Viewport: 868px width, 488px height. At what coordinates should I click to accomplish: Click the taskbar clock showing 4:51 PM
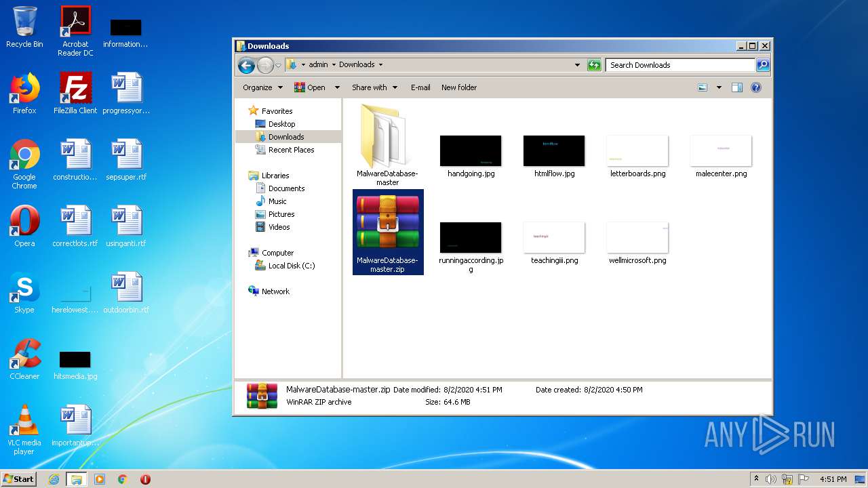click(x=833, y=479)
